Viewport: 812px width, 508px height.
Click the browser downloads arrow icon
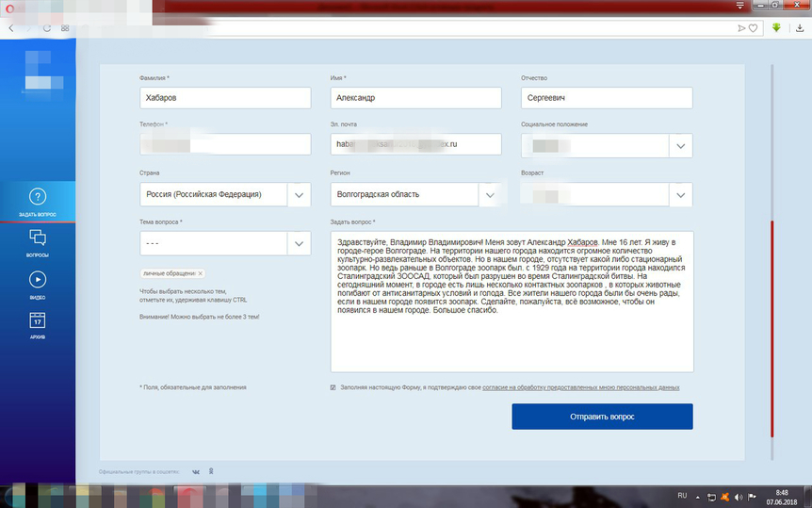[776, 28]
